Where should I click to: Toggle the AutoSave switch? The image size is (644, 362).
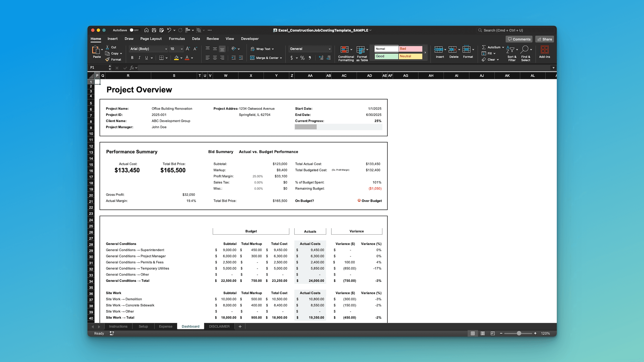(132, 30)
